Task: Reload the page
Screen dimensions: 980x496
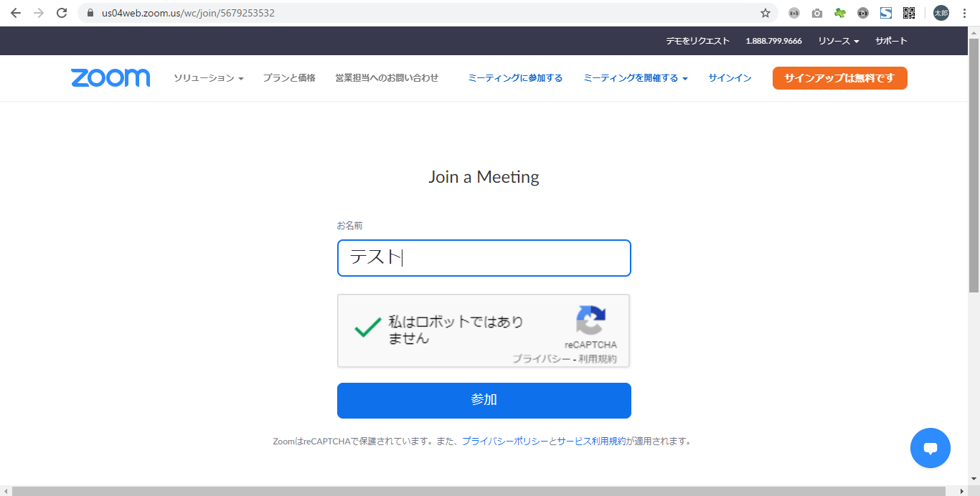Action: [62, 13]
